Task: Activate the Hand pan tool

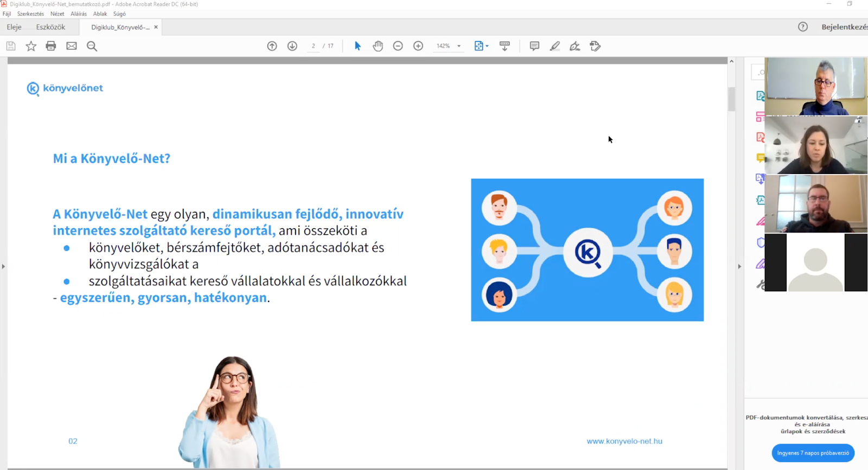Action: point(378,46)
